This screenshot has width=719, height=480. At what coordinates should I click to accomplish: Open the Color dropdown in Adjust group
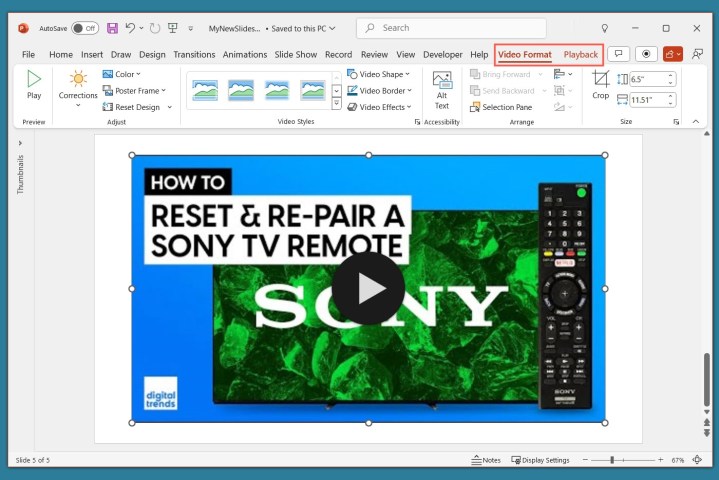pyautogui.click(x=122, y=74)
